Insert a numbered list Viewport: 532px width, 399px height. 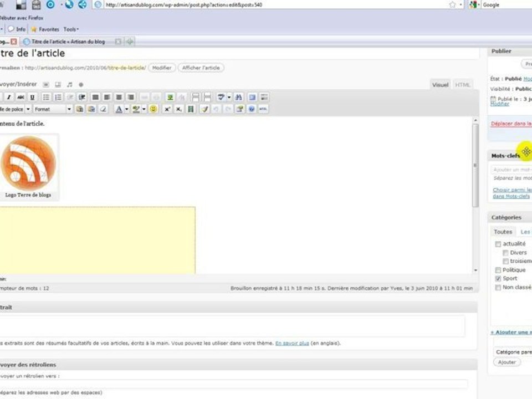(x=58, y=98)
